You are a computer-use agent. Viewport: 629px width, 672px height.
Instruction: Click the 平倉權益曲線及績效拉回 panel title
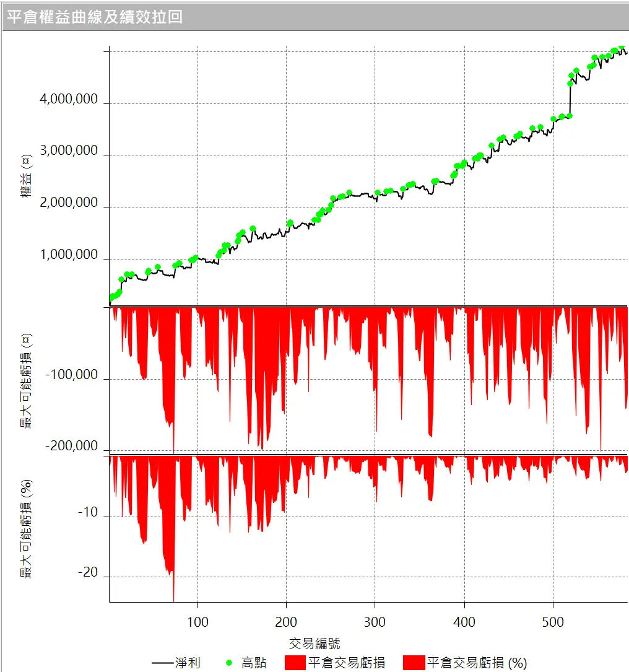pos(95,17)
